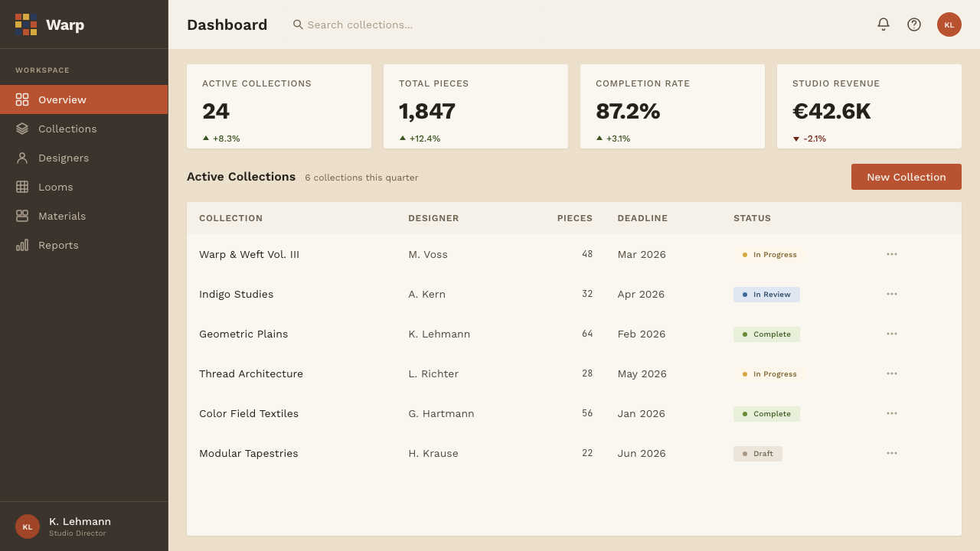Image resolution: width=980 pixels, height=551 pixels.
Task: Select the Collections layers icon in sidebar
Action: (22, 129)
